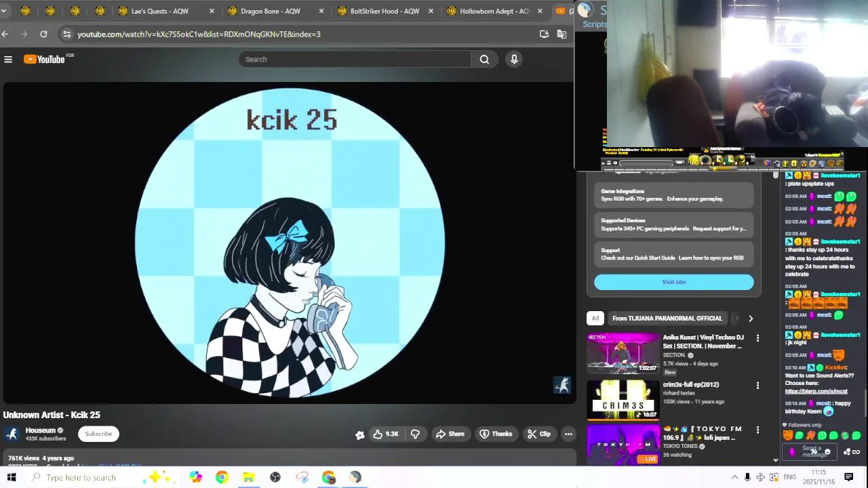Open the blerp.com sound alerts link
Screen dimensions: 868x488
pyautogui.click(x=816, y=391)
